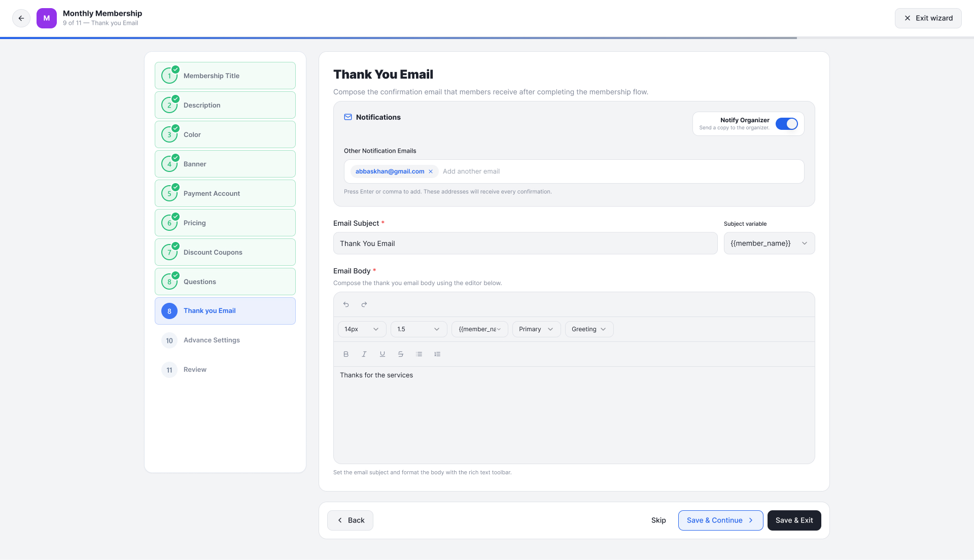Viewport: 974px width, 560px height.
Task: Go to the Payment Account step
Action: (x=225, y=193)
